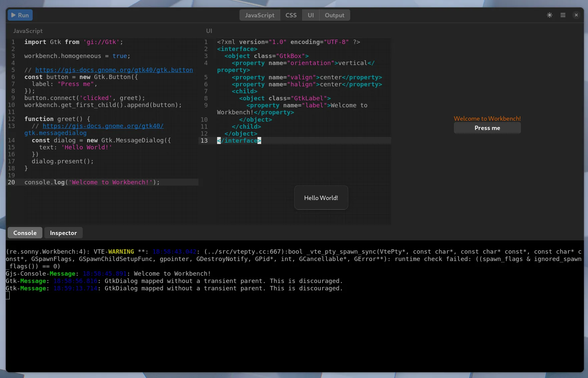Toggle the CSS panel visibility
This screenshot has width=588, height=378.
(x=291, y=15)
